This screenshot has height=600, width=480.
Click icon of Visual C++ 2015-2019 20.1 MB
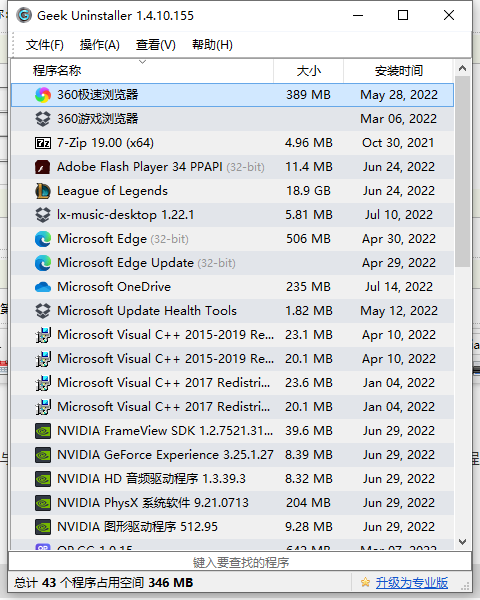point(43,359)
